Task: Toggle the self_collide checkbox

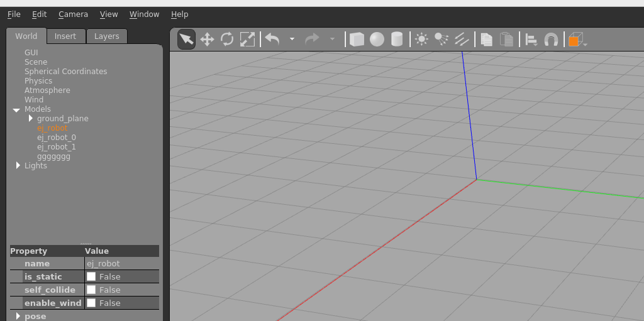Action: [91, 290]
